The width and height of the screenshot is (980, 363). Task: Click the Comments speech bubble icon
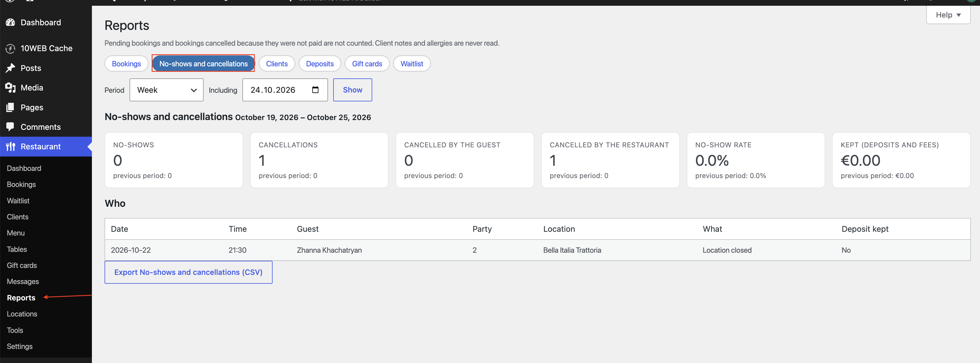[10, 127]
